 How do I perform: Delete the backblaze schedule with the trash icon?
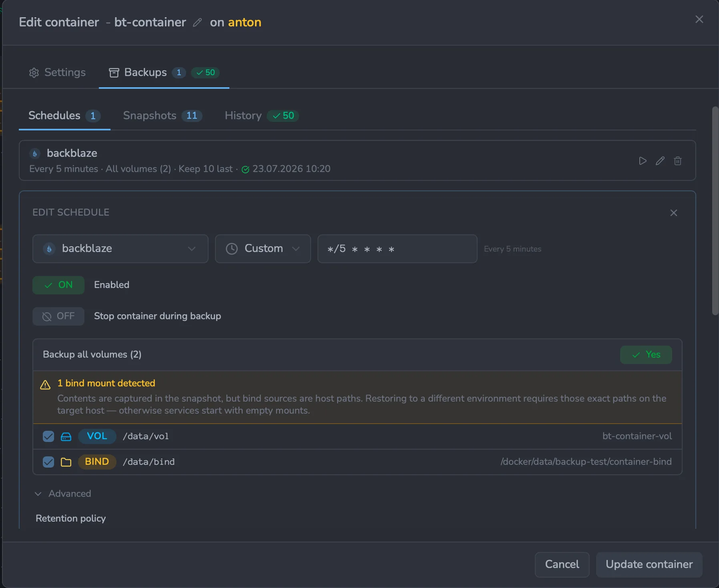(x=678, y=161)
